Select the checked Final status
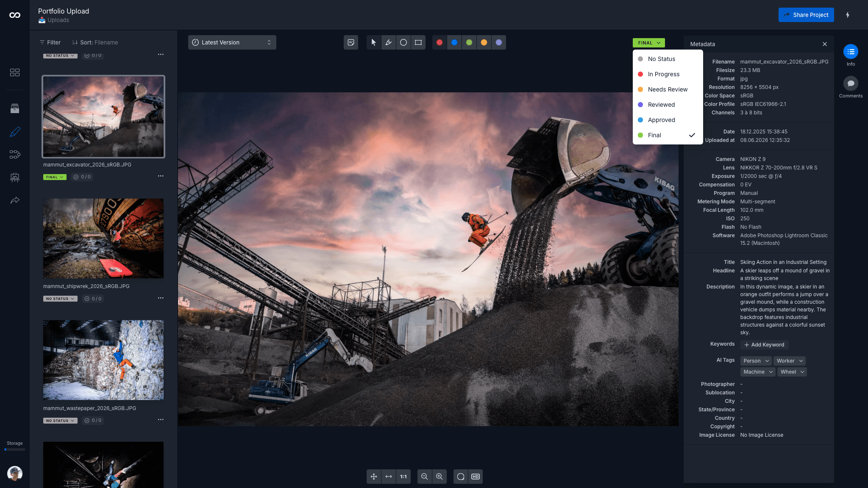Image resolution: width=868 pixels, height=488 pixels. (668, 135)
